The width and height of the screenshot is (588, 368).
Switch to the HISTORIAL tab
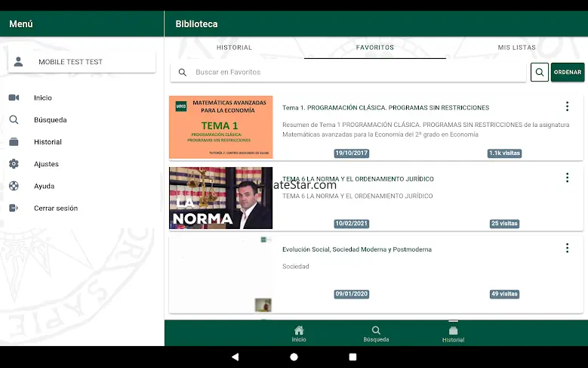[234, 48]
